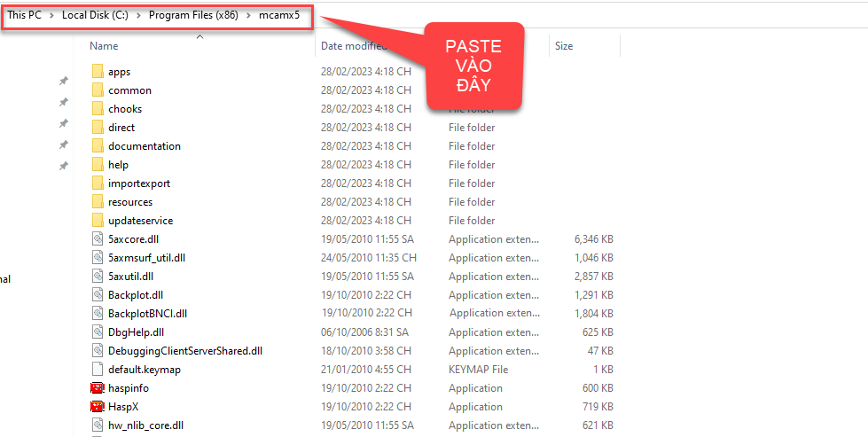Click the pin icon beside the common row
This screenshot has height=437, width=868.
click(x=64, y=102)
